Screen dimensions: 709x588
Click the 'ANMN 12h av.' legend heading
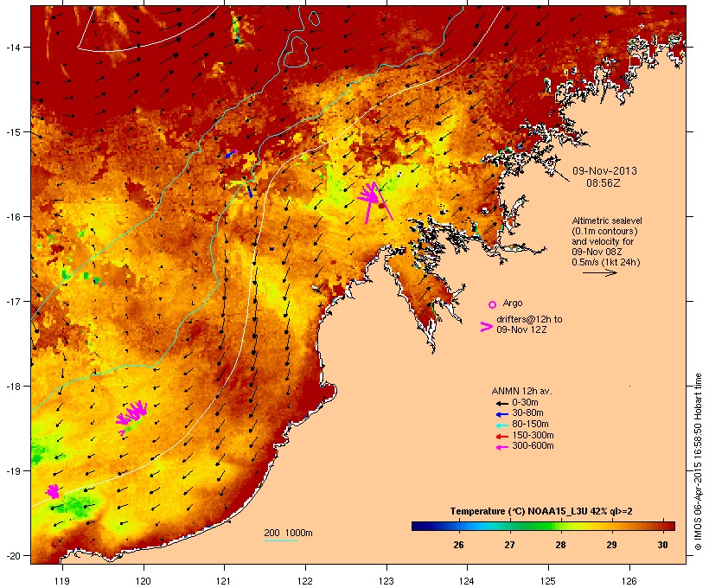[x=521, y=391]
